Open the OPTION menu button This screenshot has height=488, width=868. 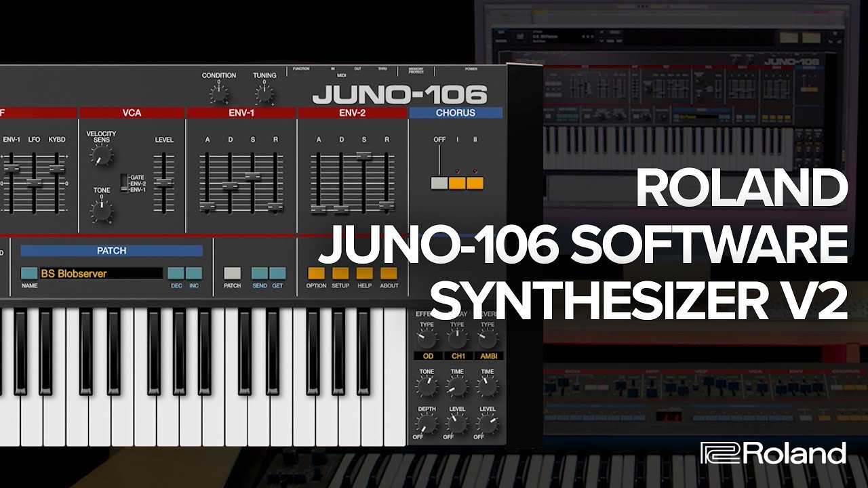[x=316, y=273]
